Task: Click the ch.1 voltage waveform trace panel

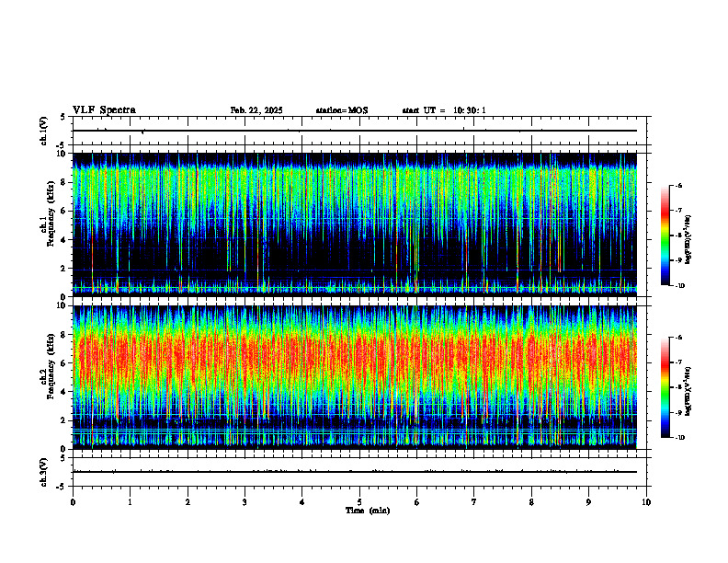Action: tap(359, 131)
